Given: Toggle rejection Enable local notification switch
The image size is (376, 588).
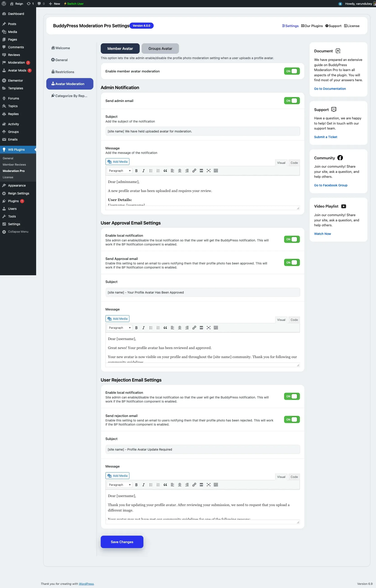Looking at the screenshot, I should click(292, 396).
